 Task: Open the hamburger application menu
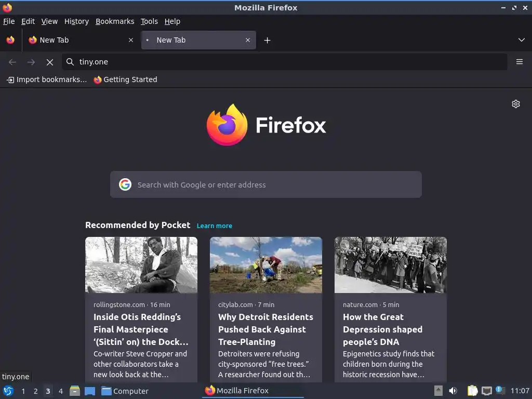click(x=520, y=62)
